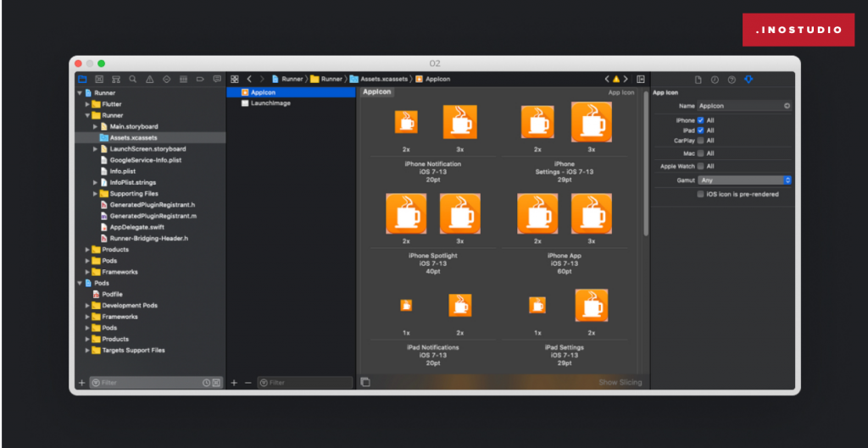Click the Show Slicing button

pyautogui.click(x=620, y=383)
